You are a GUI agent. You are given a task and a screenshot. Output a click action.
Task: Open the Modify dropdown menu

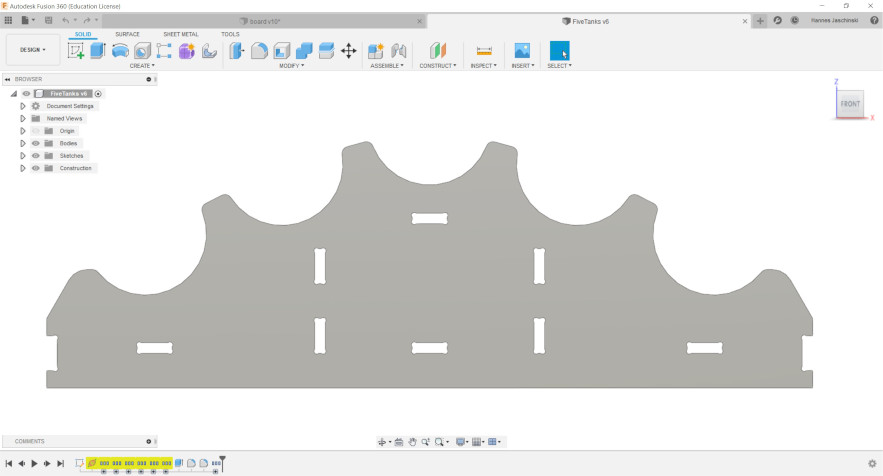click(291, 66)
